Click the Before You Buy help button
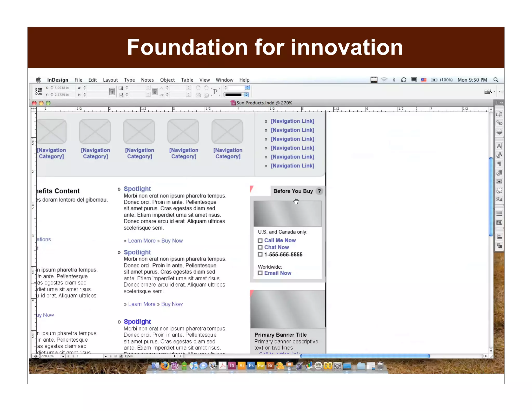Screen dimensions: 532x411 coord(319,191)
